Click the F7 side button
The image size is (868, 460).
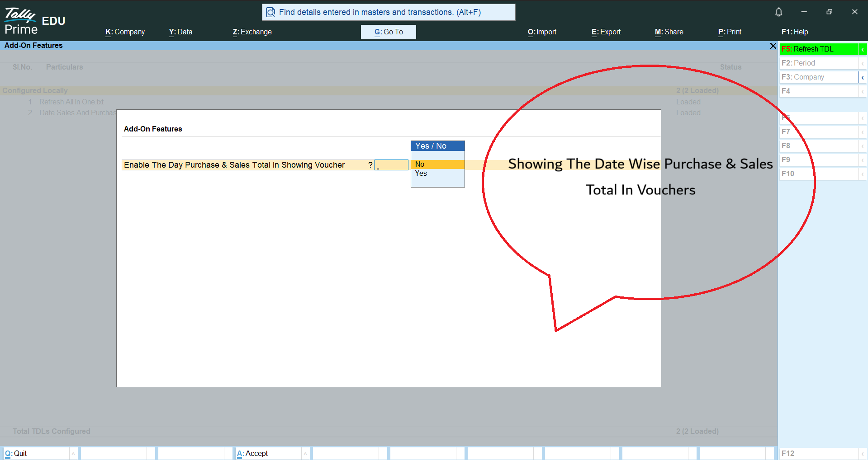pyautogui.click(x=819, y=132)
